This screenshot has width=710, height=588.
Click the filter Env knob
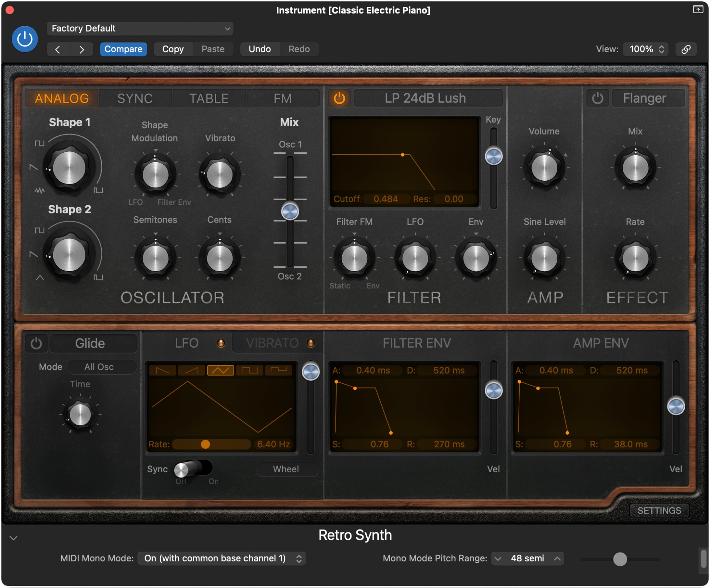tap(476, 258)
